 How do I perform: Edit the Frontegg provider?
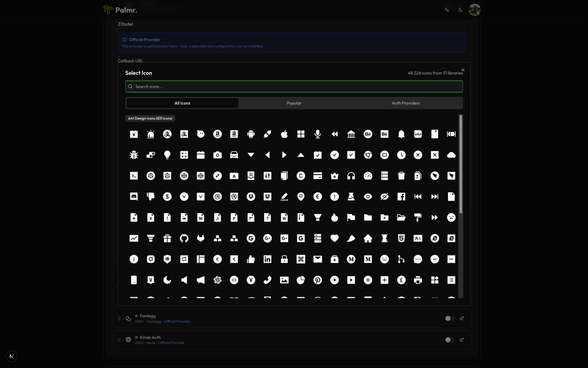(462, 318)
